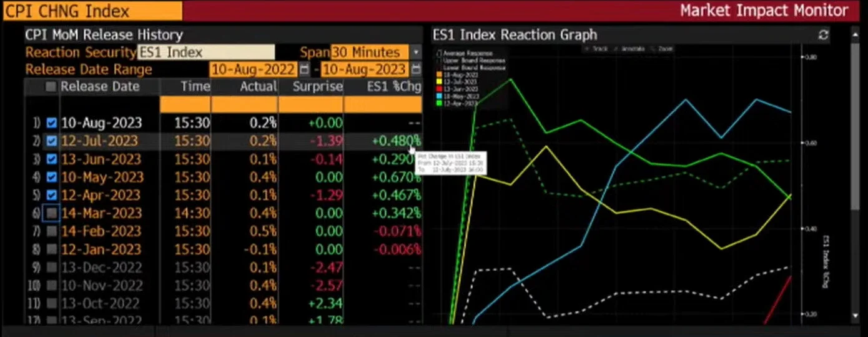Image resolution: width=868 pixels, height=337 pixels.
Task: Select the Annotate graph tool
Action: pos(631,48)
